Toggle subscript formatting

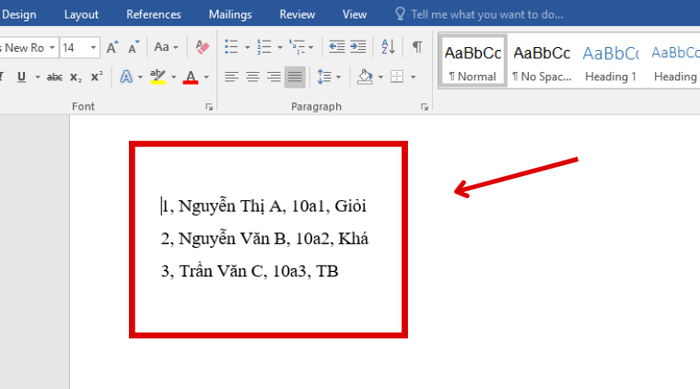pos(75,77)
